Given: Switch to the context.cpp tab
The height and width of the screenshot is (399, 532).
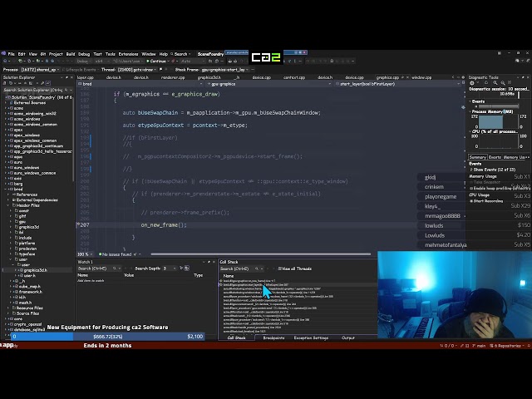Looking at the screenshot, I should (293, 77).
